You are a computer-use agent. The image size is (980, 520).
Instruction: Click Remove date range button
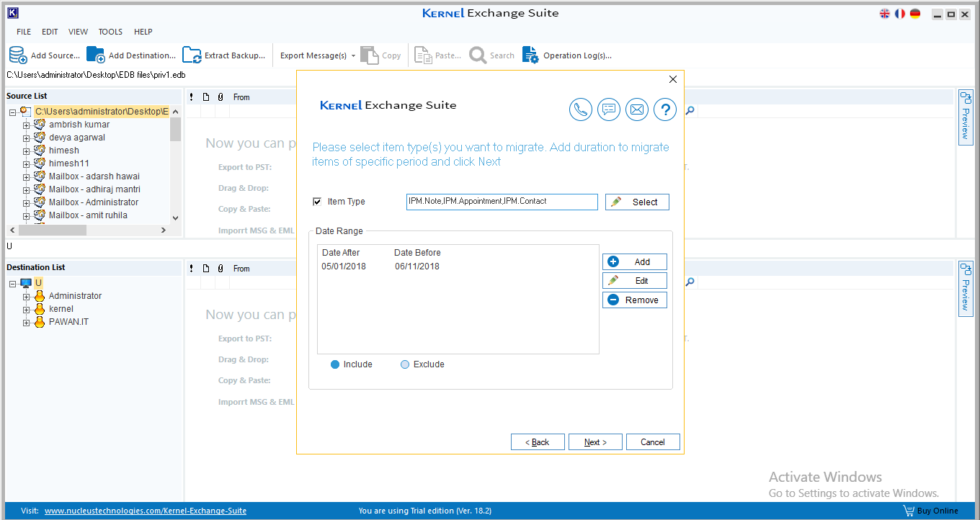pyautogui.click(x=634, y=300)
